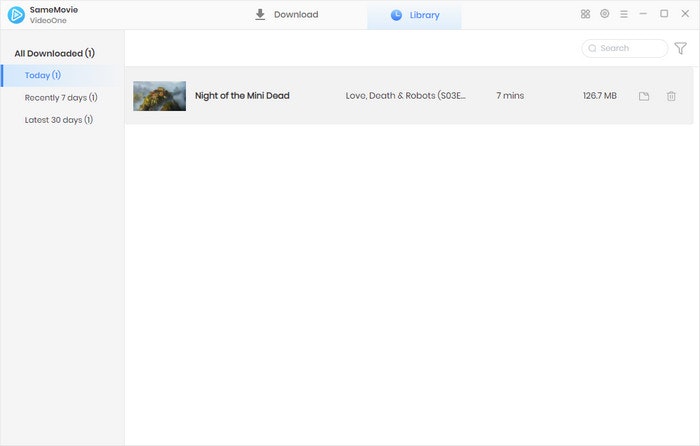Viewport: 700px width, 446px height.
Task: Click Love, Death & Robots series text
Action: (x=405, y=96)
